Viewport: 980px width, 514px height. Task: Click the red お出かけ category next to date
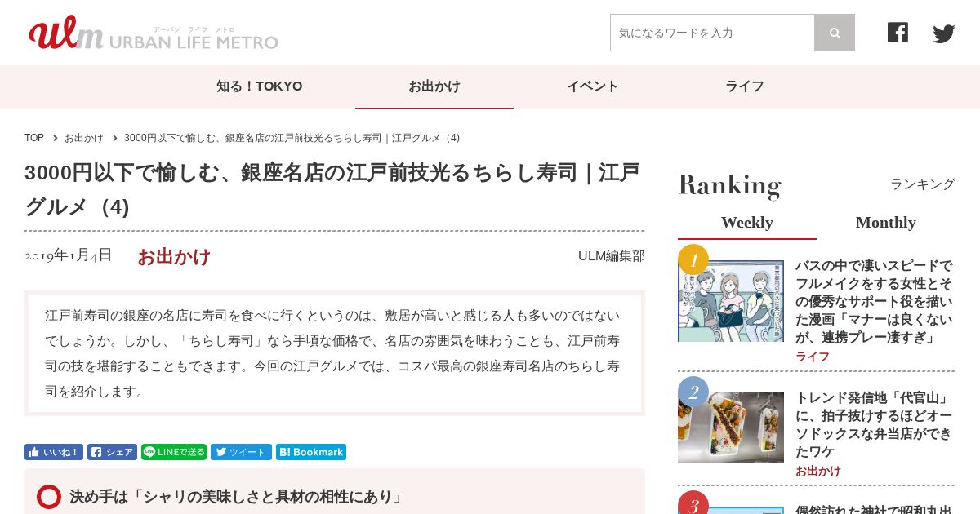(174, 257)
